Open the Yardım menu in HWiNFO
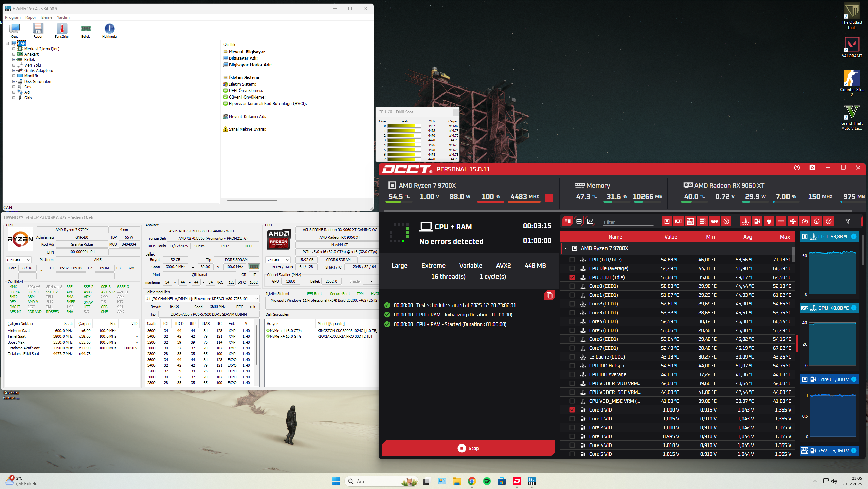868x489 pixels. point(63,17)
